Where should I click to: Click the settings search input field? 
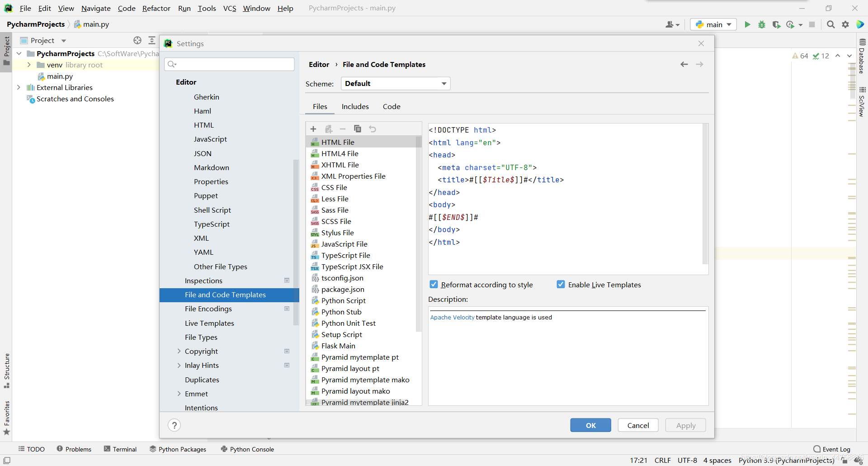point(233,64)
